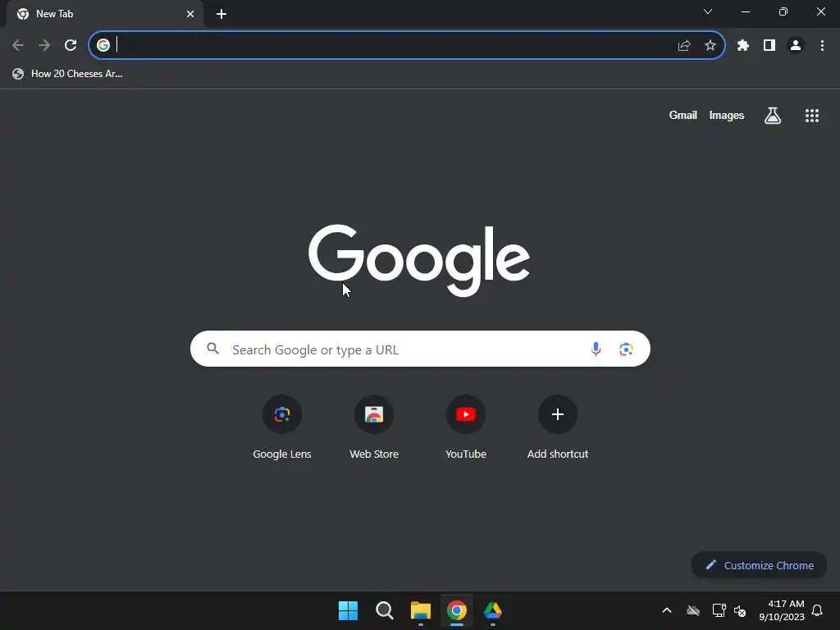Open the Google apps grid

(811, 116)
